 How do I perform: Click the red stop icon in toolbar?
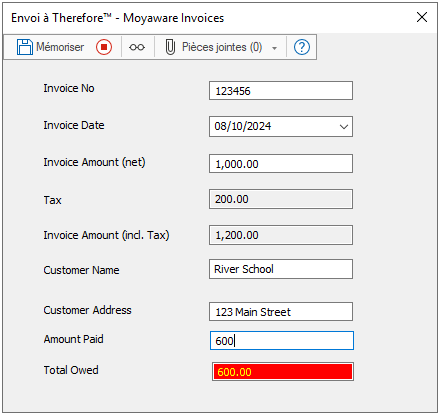(x=104, y=47)
